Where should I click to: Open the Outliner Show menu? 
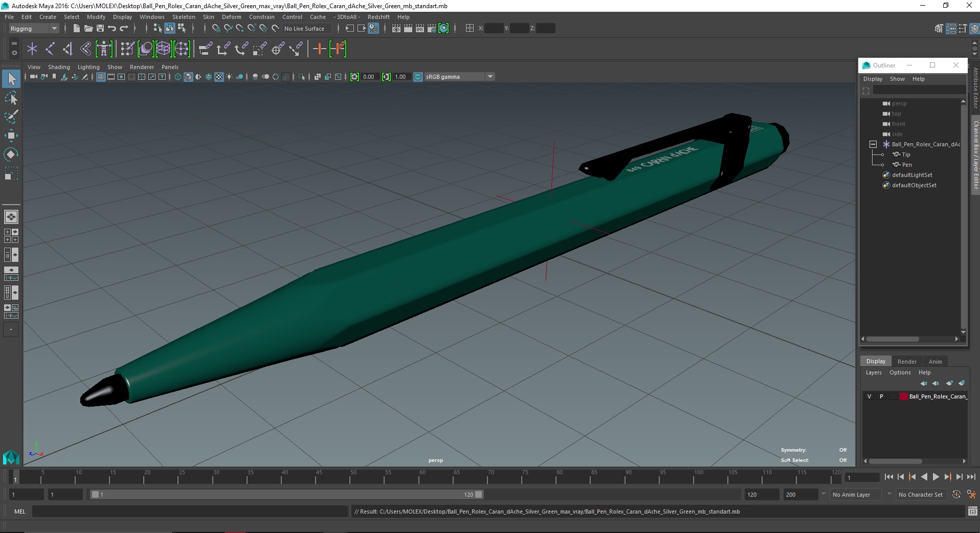897,79
